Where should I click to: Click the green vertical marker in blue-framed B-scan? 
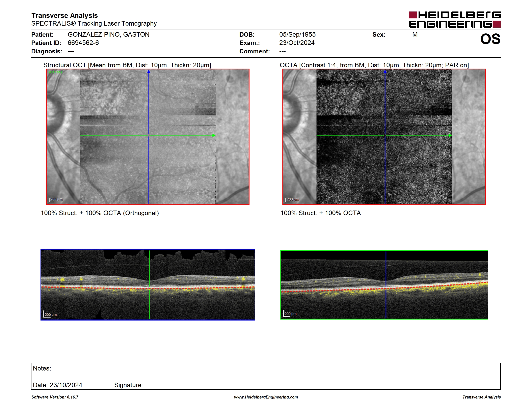coord(149,284)
